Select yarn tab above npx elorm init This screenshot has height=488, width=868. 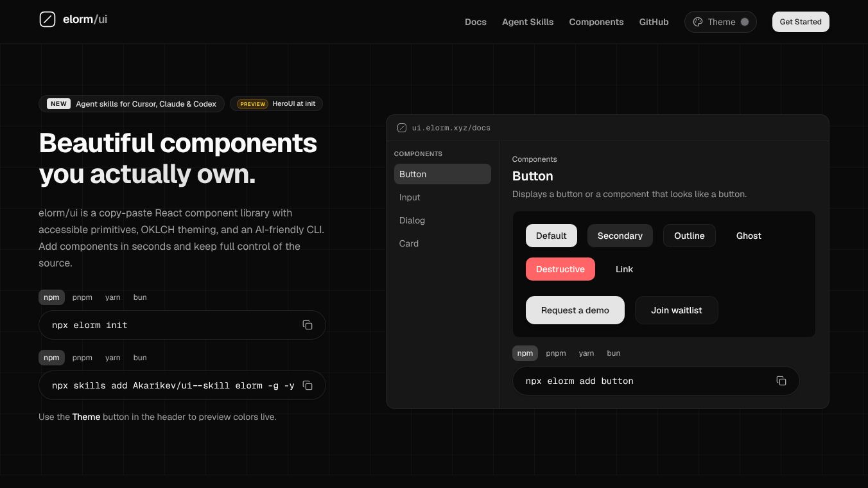113,297
